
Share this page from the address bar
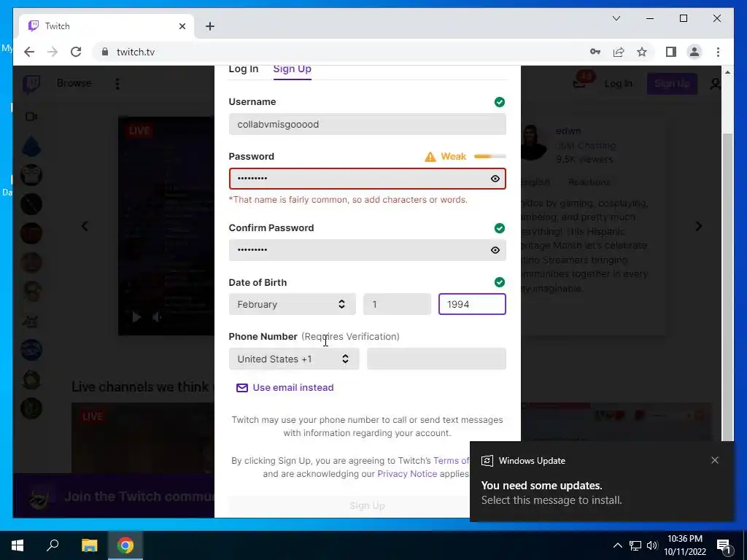point(619,52)
